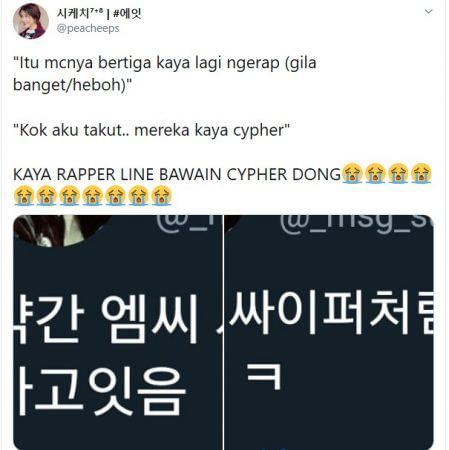
Task: Click the @_msg_s handle in right image
Action: click(x=356, y=223)
